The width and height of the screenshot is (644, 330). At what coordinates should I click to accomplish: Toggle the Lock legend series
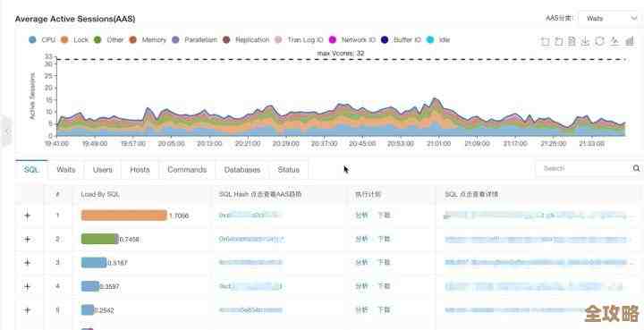74,40
